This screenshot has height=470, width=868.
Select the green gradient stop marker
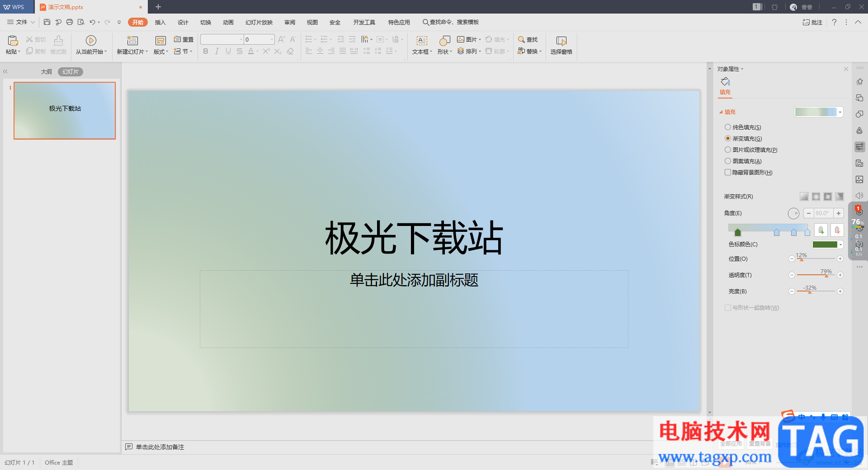click(738, 232)
